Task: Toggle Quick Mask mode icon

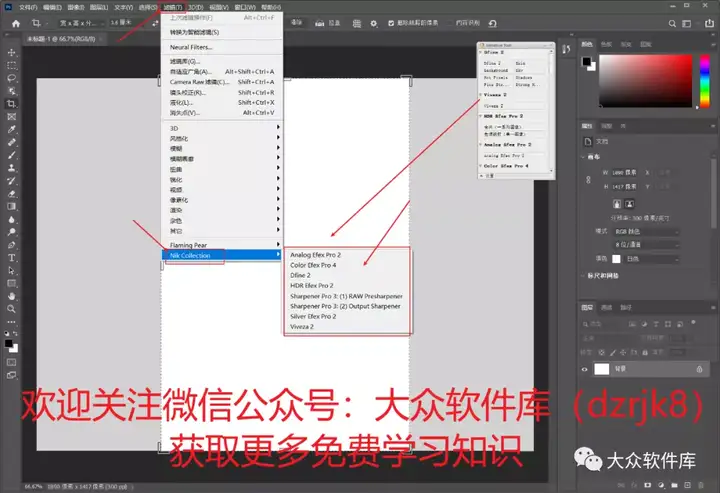Action: 11,362
